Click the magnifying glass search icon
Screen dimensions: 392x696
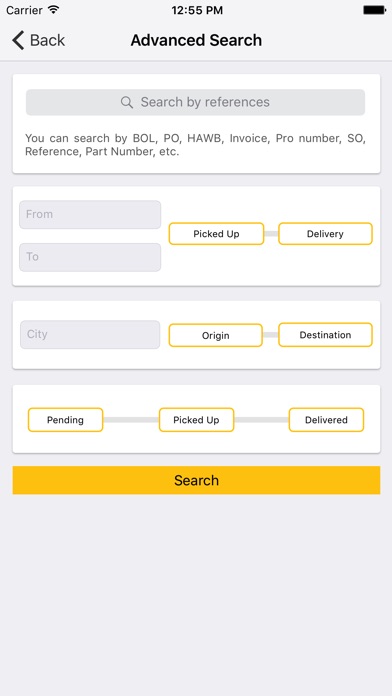(127, 102)
